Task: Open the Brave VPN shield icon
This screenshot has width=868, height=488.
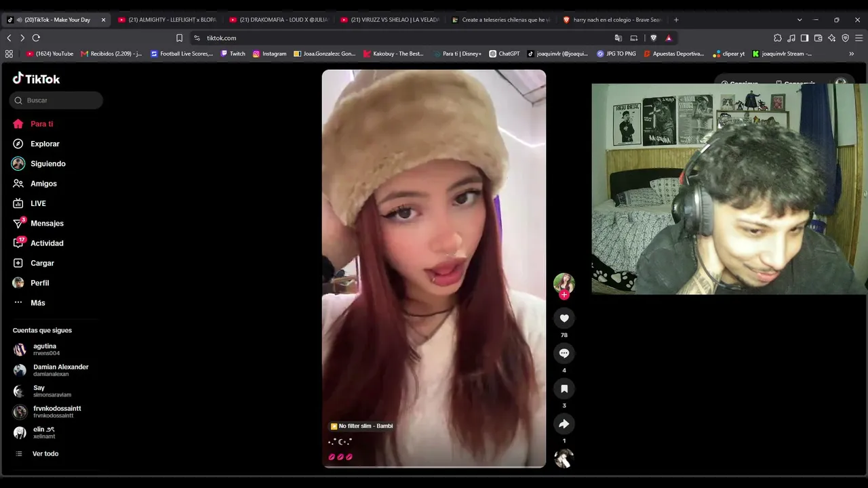Action: pyautogui.click(x=845, y=38)
